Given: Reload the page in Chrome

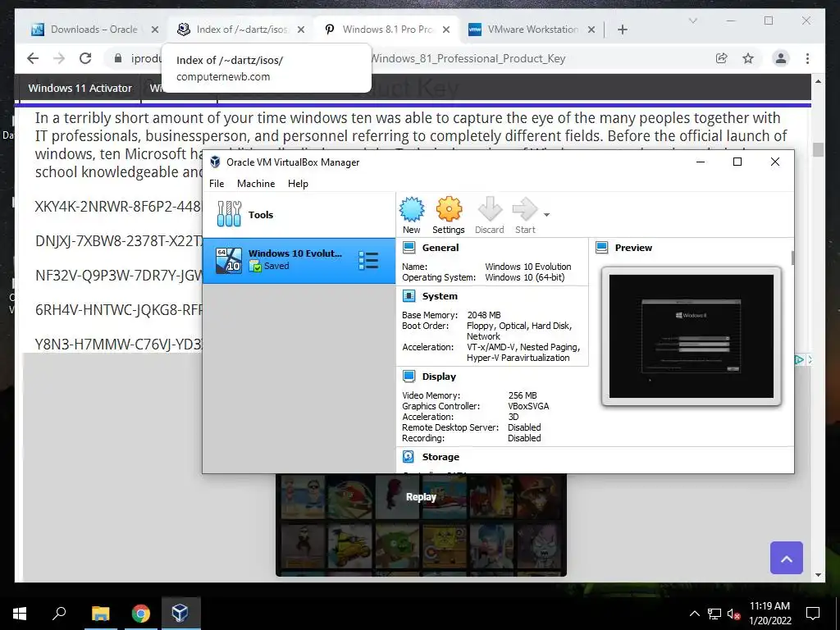Looking at the screenshot, I should point(85,58).
